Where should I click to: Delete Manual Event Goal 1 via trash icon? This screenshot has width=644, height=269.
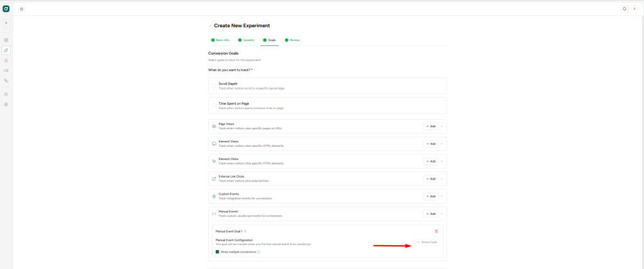[436, 231]
